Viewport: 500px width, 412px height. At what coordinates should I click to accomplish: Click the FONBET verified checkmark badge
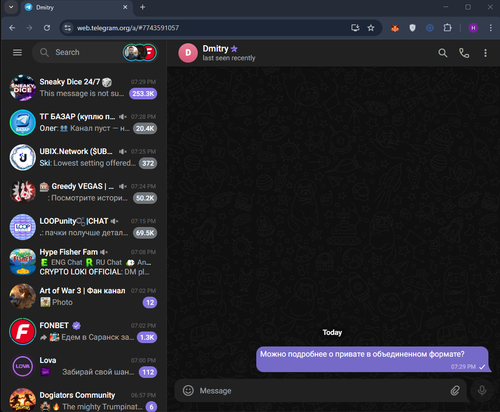pyautogui.click(x=77, y=325)
